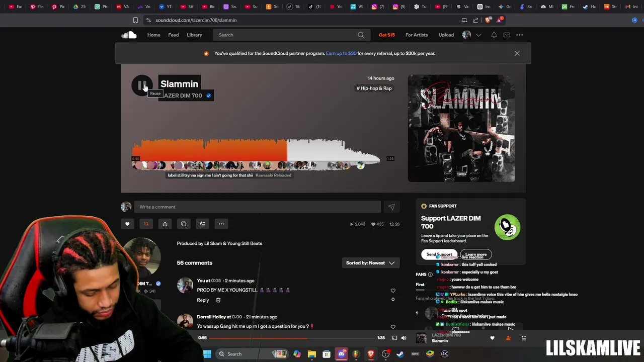The height and width of the screenshot is (362, 644).
Task: Send the comment with the paper plane icon
Action: click(x=391, y=207)
